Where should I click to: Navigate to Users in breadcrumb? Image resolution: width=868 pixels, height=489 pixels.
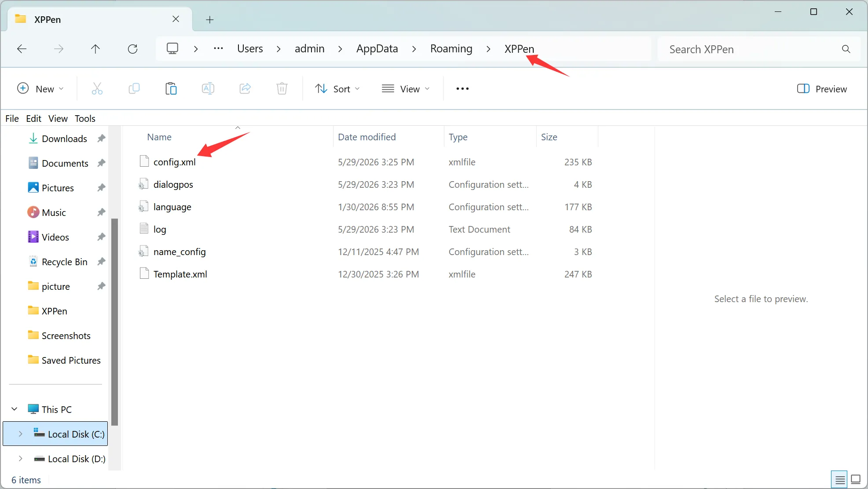pos(250,48)
